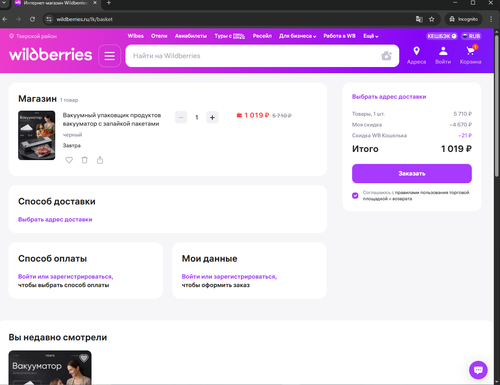Click the Wildberries logo

(x=50, y=55)
